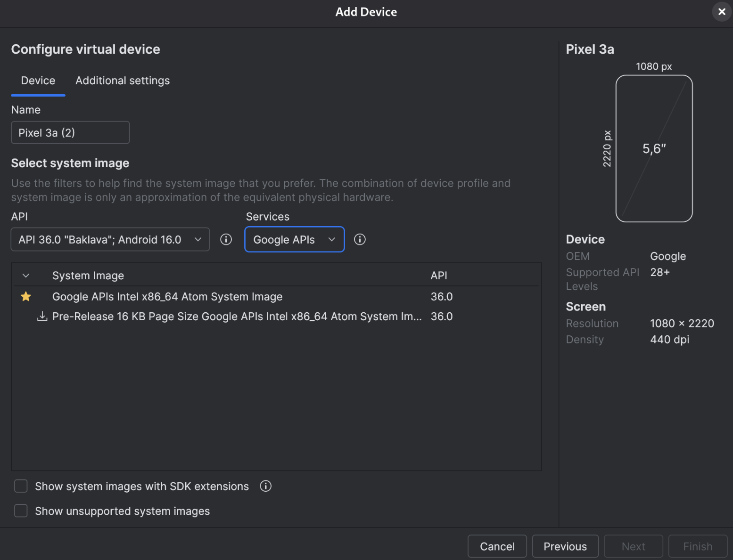This screenshot has width=733, height=560.
Task: Click the Next button
Action: [x=633, y=546]
